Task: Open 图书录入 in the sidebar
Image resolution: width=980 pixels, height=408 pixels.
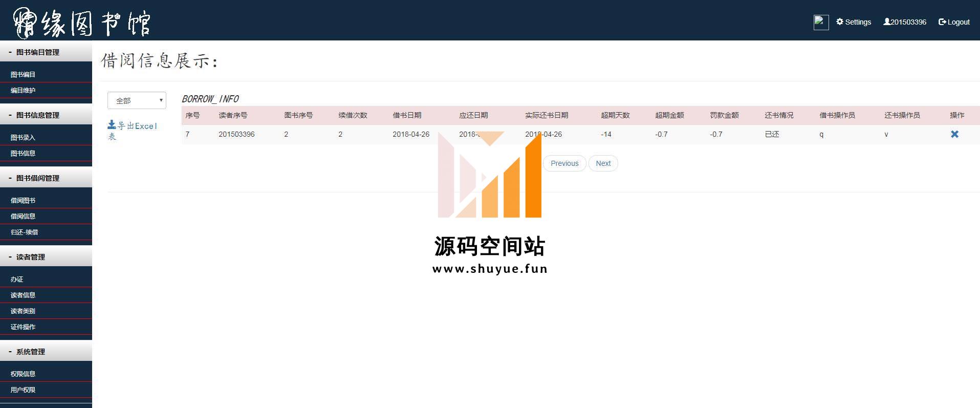Action: pos(23,138)
